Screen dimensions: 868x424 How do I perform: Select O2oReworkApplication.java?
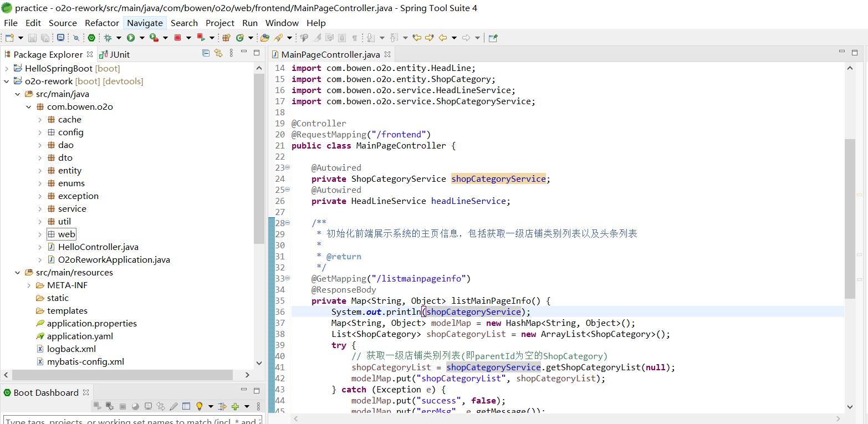pos(114,259)
